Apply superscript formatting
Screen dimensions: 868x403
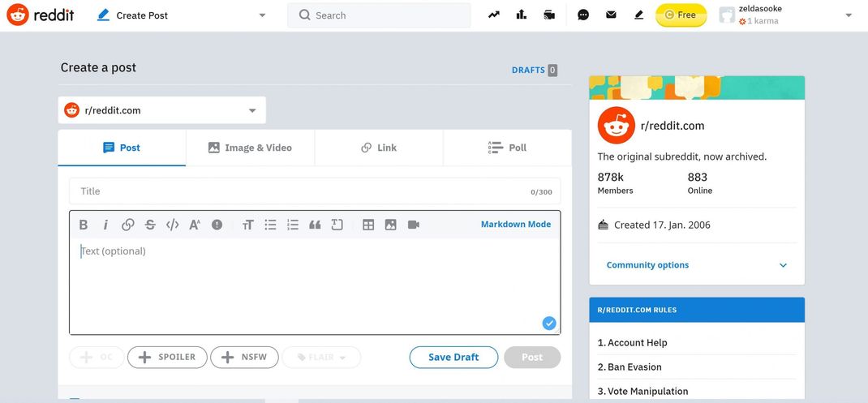point(195,224)
